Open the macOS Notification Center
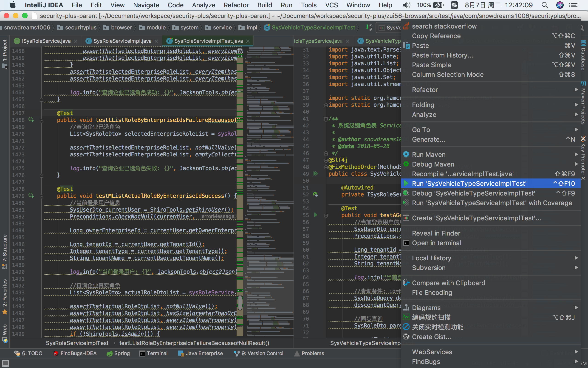The height and width of the screenshot is (368, 588). pyautogui.click(x=574, y=5)
